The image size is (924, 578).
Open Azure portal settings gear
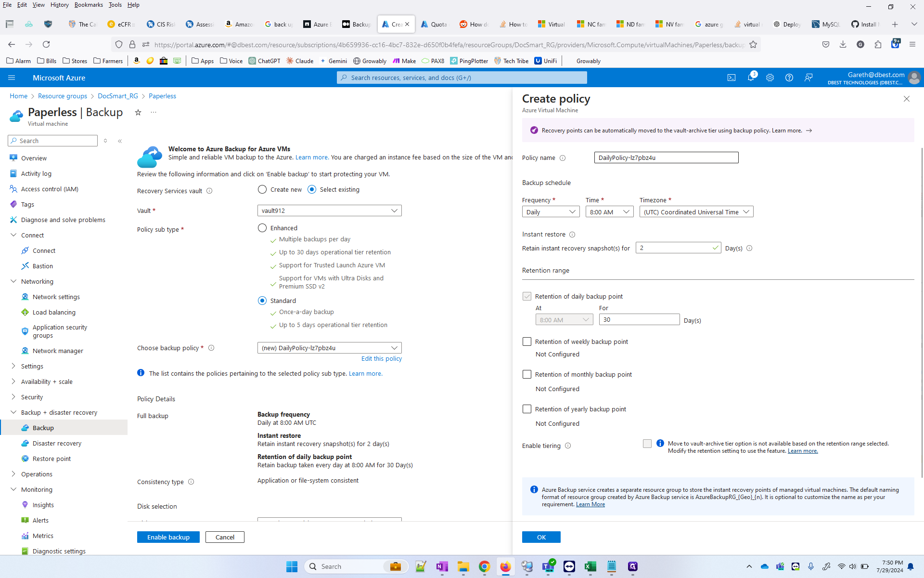click(x=770, y=78)
